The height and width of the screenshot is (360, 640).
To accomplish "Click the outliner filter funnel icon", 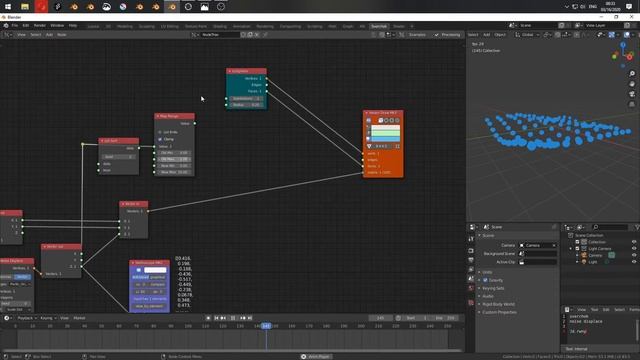I will pos(637,227).
